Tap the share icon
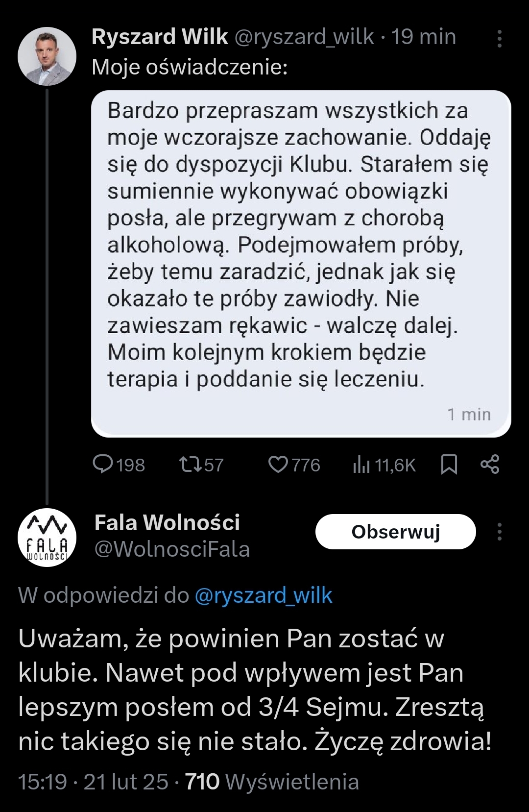Viewport: 529px width, 812px height. pos(490,464)
